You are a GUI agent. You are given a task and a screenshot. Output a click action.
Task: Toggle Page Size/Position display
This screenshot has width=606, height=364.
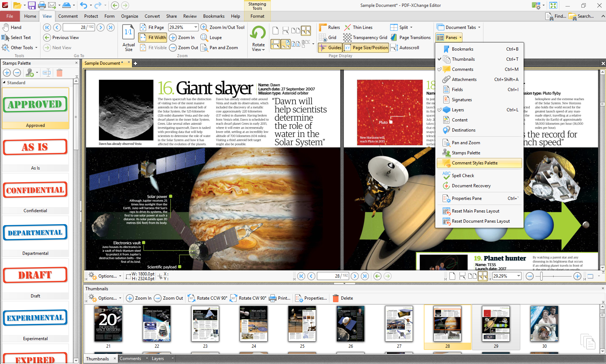point(366,48)
